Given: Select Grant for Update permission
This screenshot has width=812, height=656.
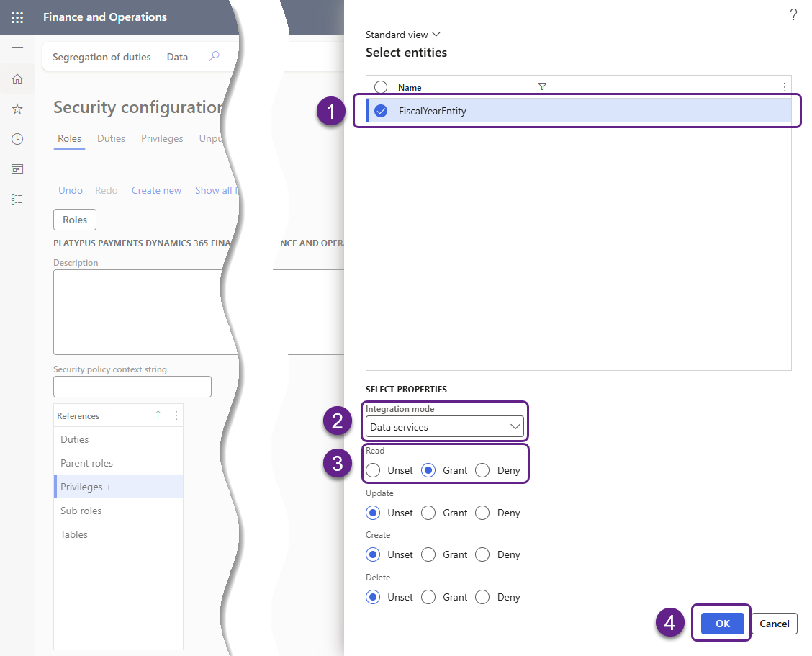Looking at the screenshot, I should [428, 513].
